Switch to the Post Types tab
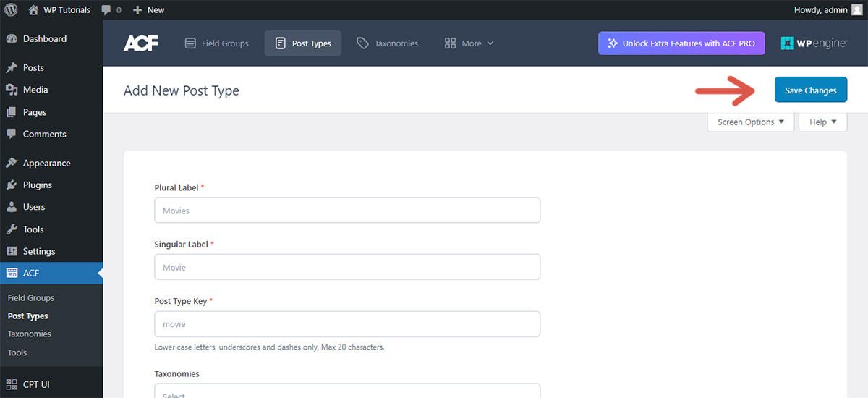 [303, 43]
